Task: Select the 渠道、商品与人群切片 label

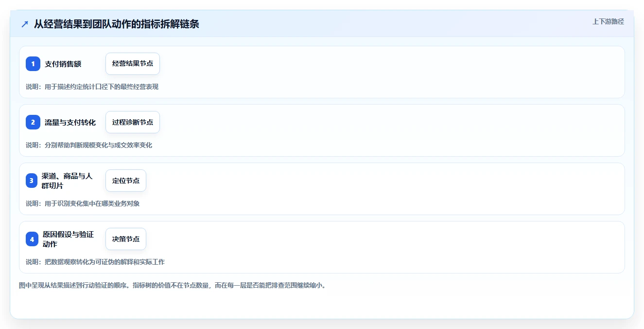Action: pos(67,181)
